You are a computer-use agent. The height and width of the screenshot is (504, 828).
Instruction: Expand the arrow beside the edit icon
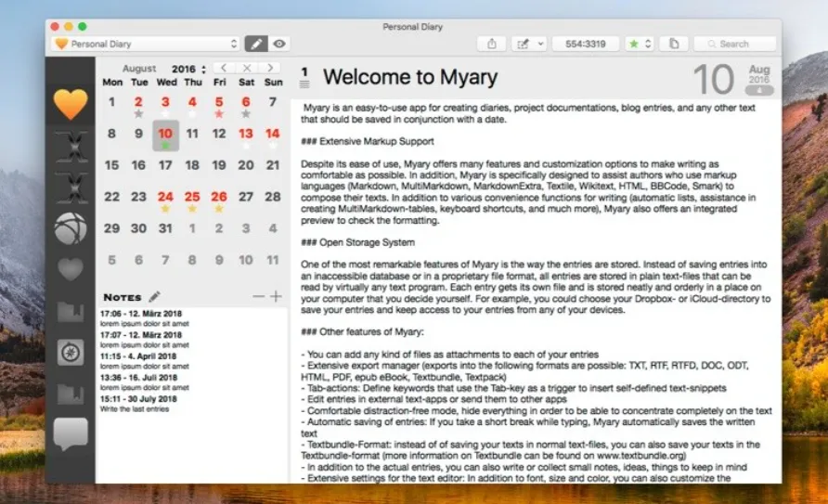[540, 44]
